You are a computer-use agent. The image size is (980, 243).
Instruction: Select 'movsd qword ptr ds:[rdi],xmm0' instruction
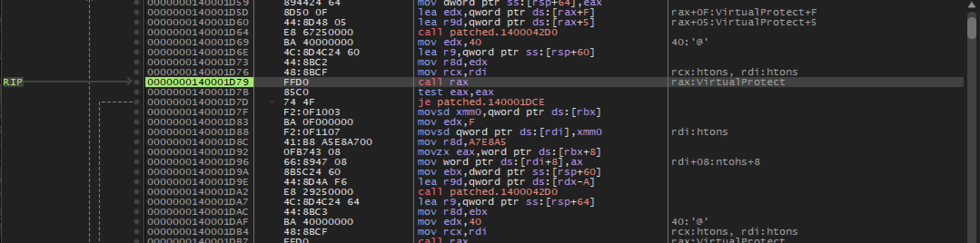tap(510, 132)
